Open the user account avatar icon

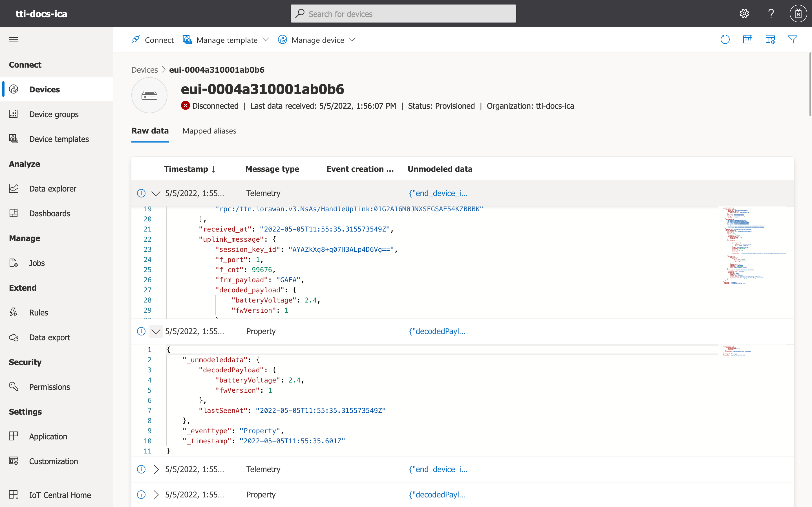pyautogui.click(x=798, y=14)
